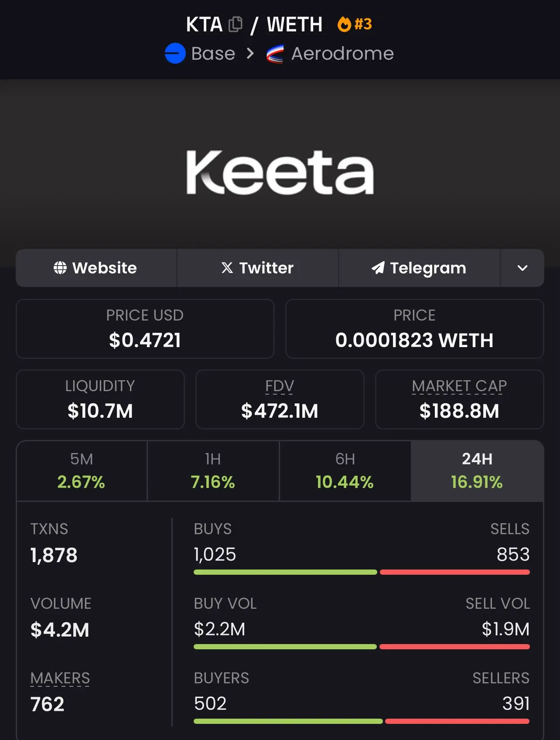
Task: Click the Keeta banner image
Action: coord(280,172)
